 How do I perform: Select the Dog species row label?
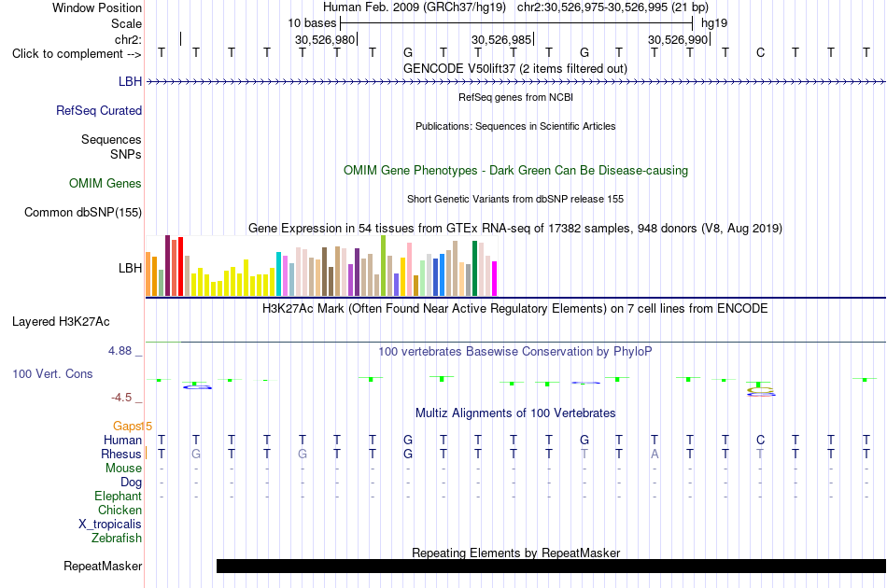click(131, 483)
